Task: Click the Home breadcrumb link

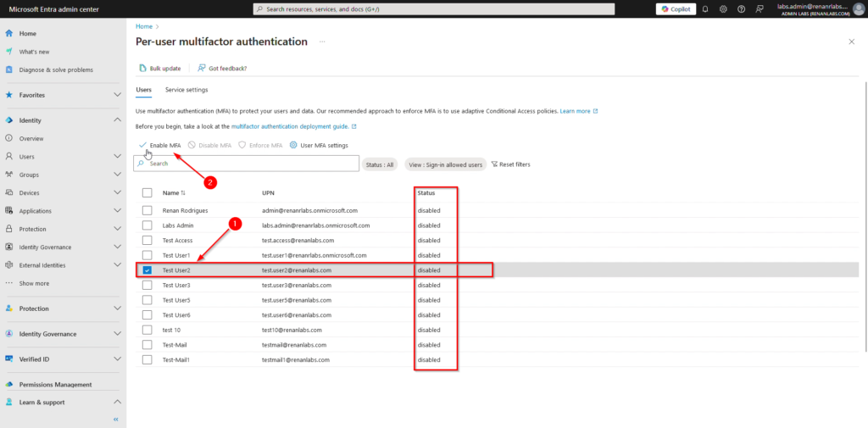Action: click(144, 26)
